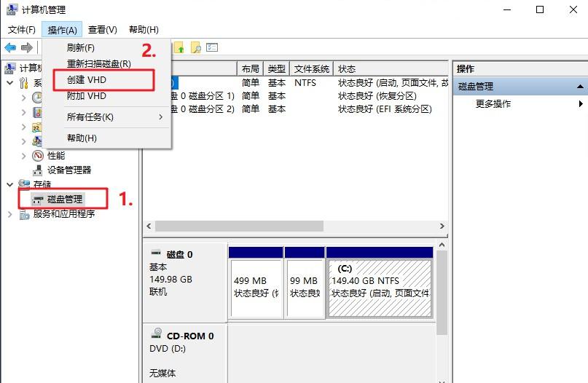Click the Computer Management title bar icon
The height and width of the screenshot is (383, 588).
(x=12, y=9)
